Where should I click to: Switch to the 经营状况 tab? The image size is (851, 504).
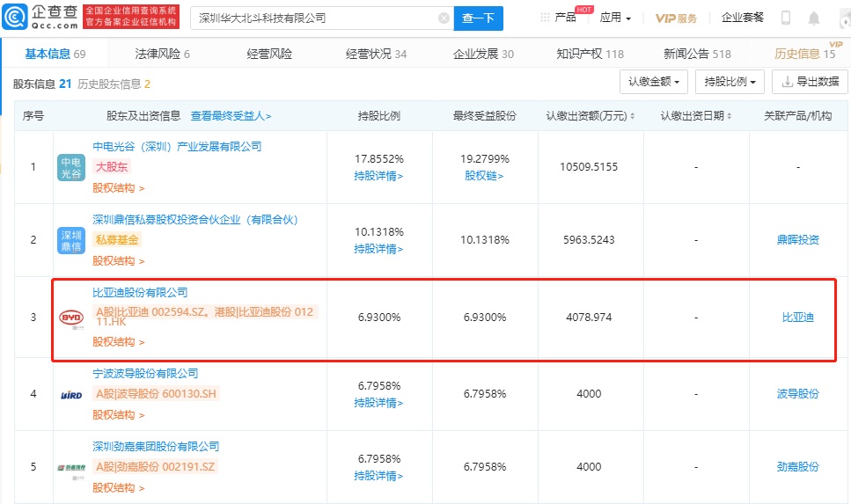[x=376, y=54]
